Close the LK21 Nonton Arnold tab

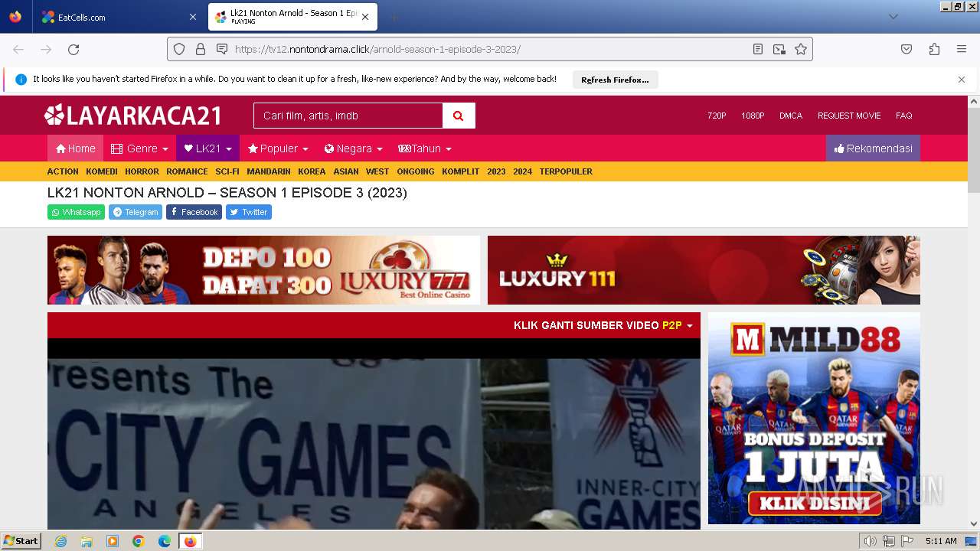click(365, 17)
